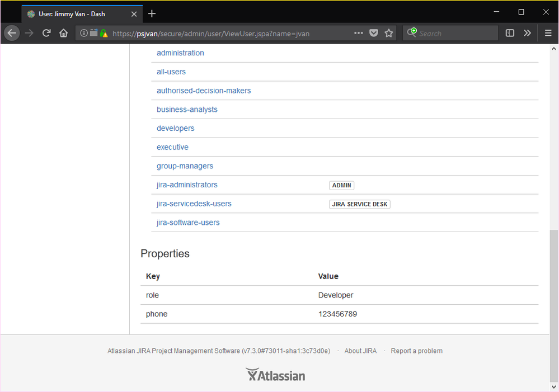The image size is (559, 392).
Task: Click Report a problem link
Action: coord(417,351)
